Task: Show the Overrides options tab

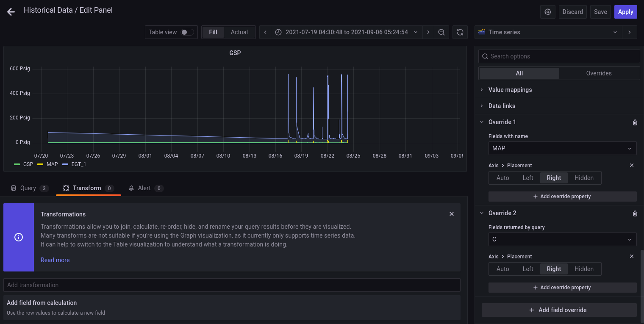Action: [599, 73]
